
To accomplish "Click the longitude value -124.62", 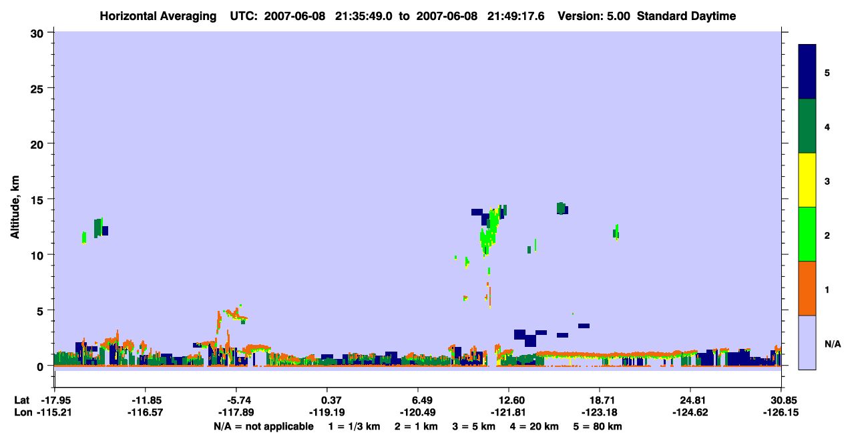I will pos(690,413).
